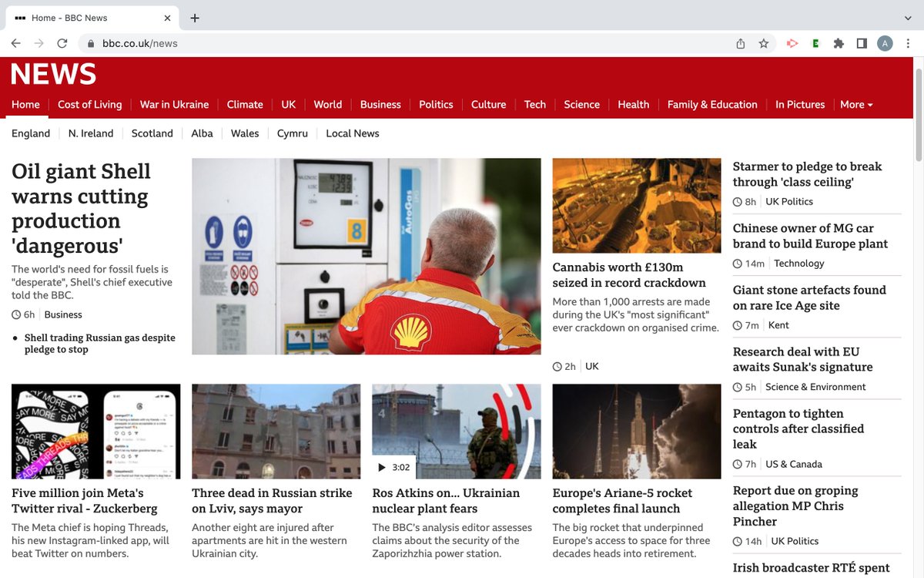Select the Scotland regional tab
This screenshot has height=578, width=924.
[x=152, y=133]
